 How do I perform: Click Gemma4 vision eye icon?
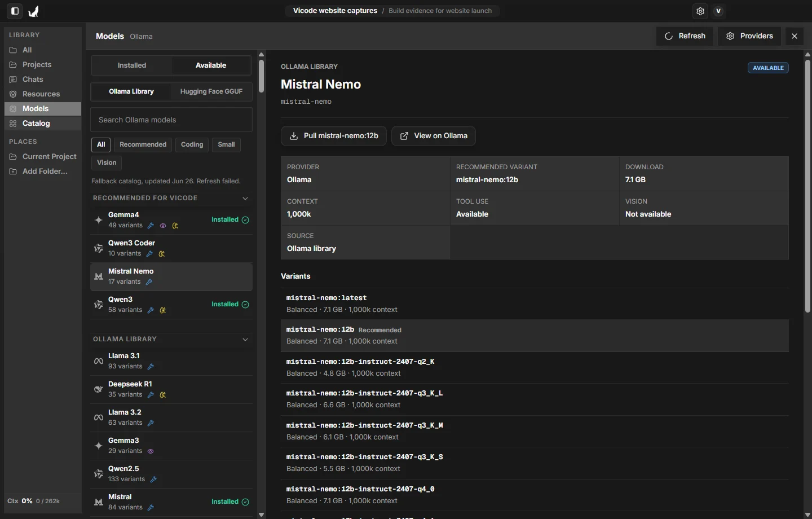pos(163,226)
